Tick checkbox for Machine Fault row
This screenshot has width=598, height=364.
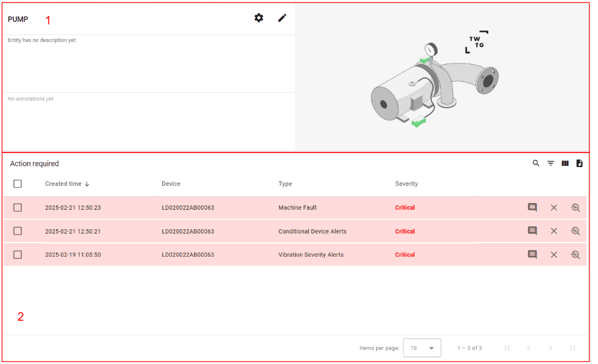click(x=18, y=207)
